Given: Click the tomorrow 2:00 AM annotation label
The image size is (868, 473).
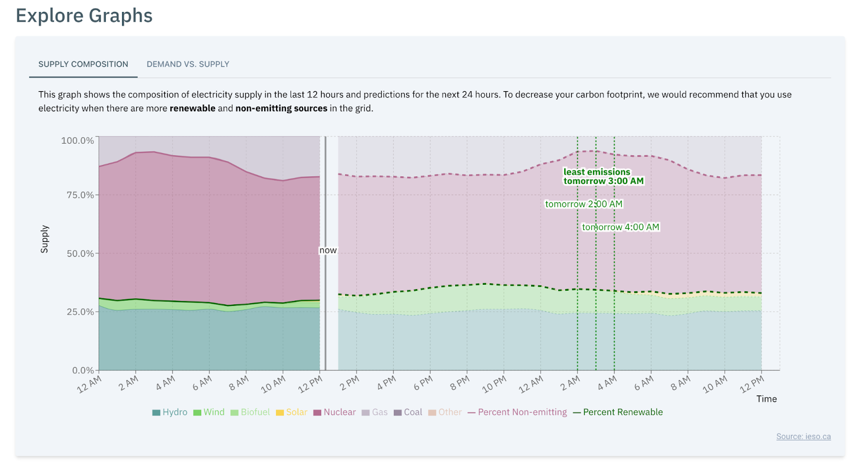Looking at the screenshot, I should coord(584,204).
